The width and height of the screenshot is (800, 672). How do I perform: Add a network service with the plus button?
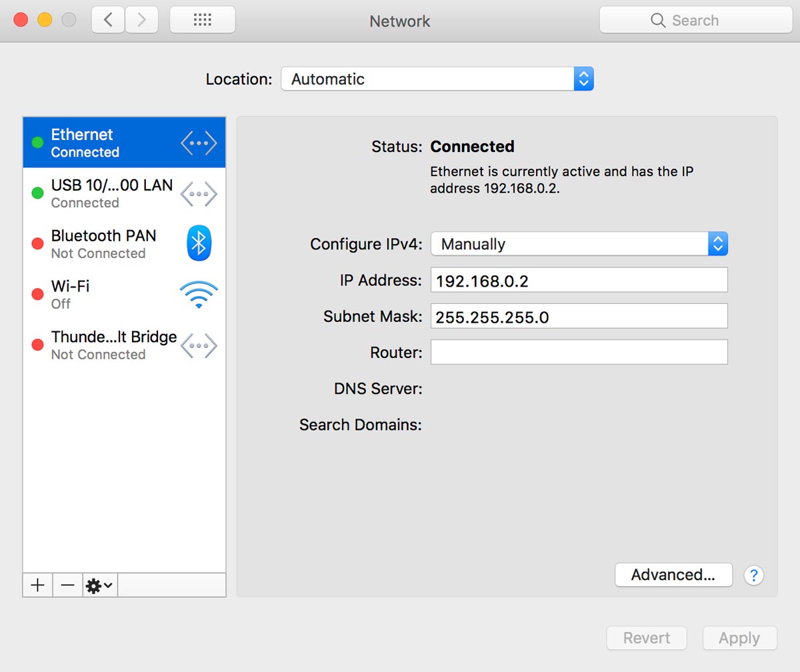tap(38, 585)
